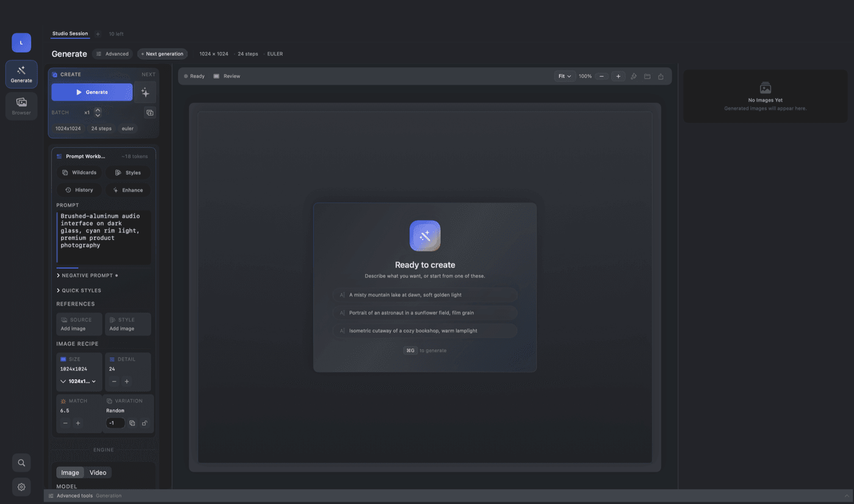
Task: Click the share export icon in toolbar
Action: tap(661, 76)
